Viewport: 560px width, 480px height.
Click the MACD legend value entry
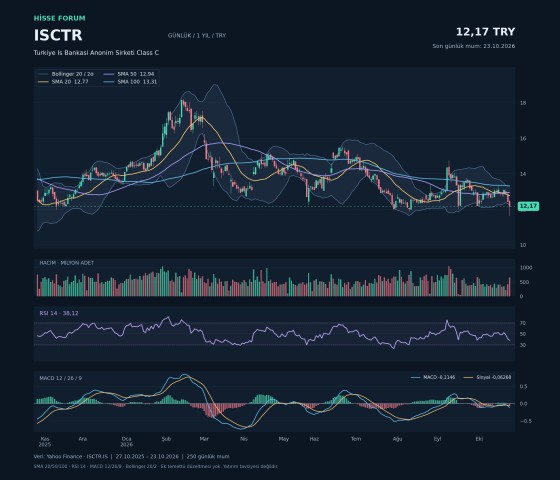click(x=433, y=377)
